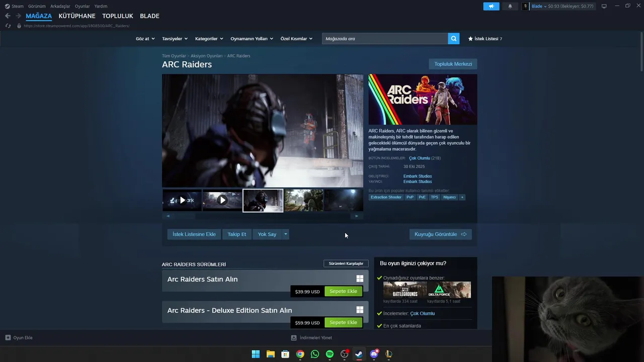Play the first trailer thumbnail
The height and width of the screenshot is (362, 644).
(x=182, y=200)
